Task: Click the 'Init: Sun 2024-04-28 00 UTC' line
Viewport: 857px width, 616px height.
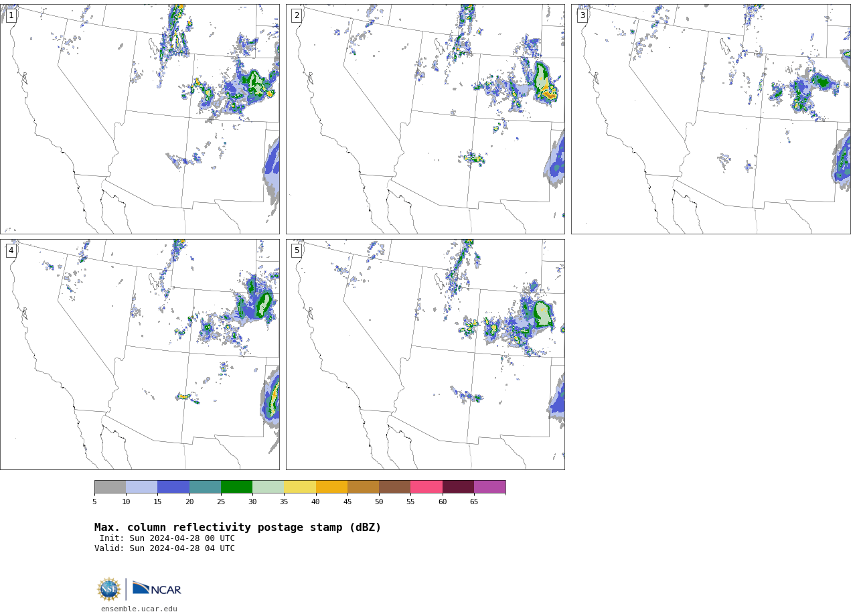Action: (167, 538)
